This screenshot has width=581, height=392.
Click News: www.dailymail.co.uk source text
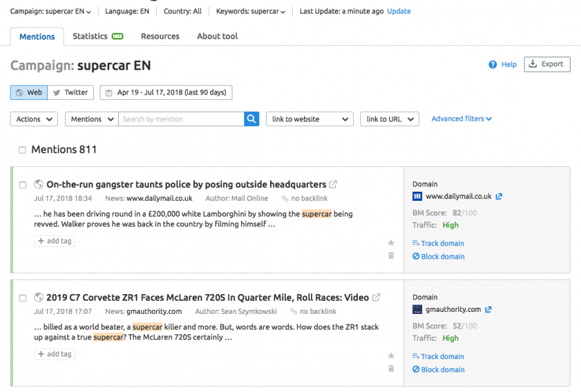(148, 198)
